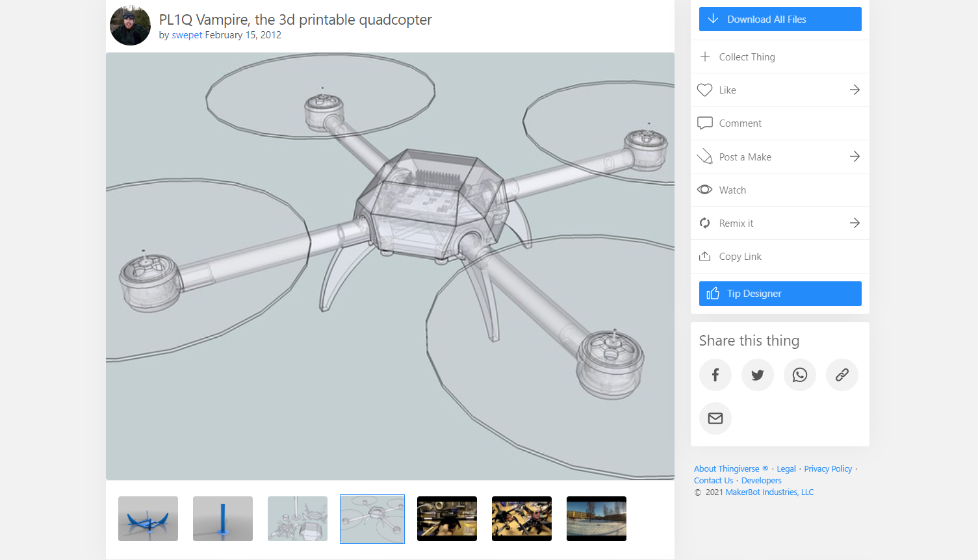Select the Watch label

pyautogui.click(x=732, y=190)
